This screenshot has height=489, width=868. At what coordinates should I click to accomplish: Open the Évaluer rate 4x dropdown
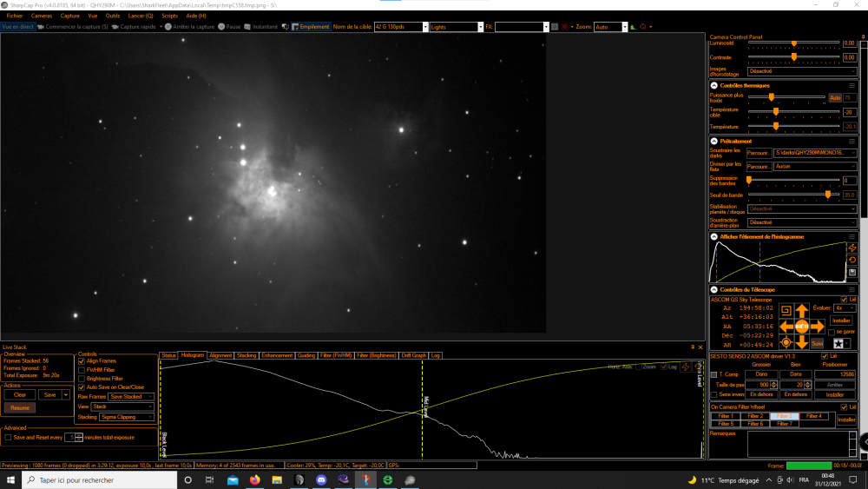tap(845, 308)
